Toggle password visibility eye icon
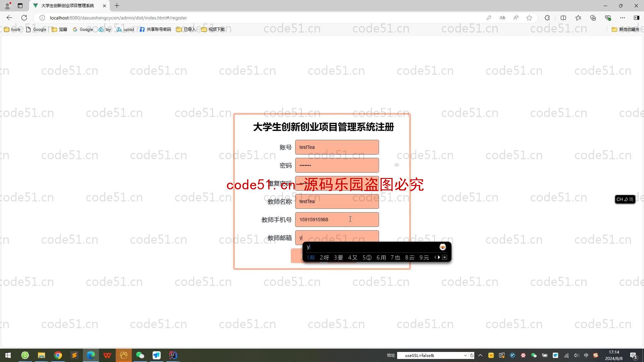 point(396,165)
